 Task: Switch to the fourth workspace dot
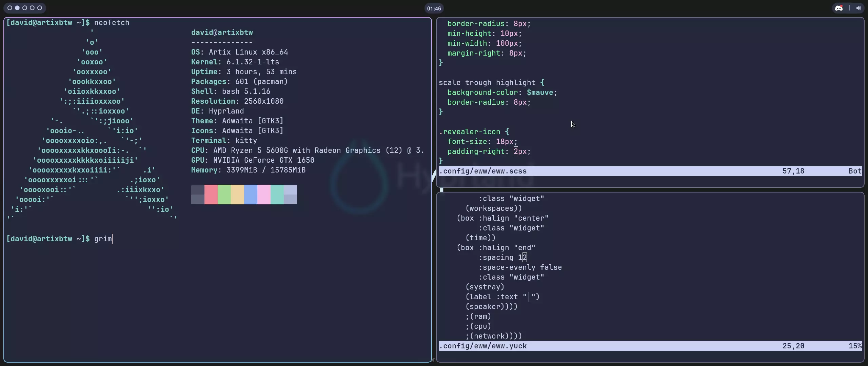tap(32, 8)
